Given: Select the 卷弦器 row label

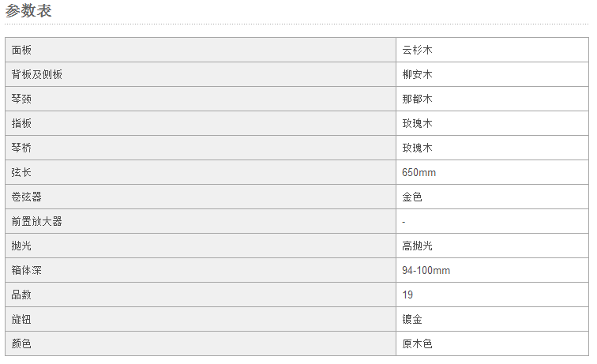Looking at the screenshot, I should [26, 197].
